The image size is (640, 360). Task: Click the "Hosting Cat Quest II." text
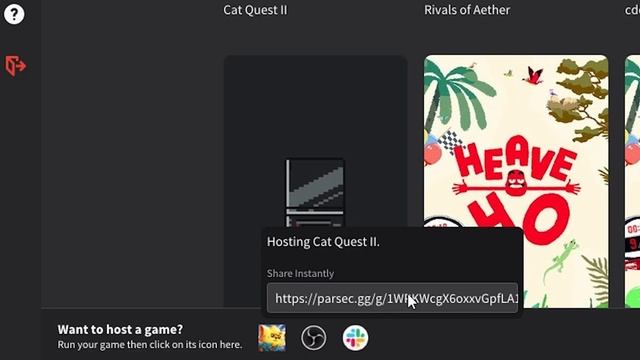pos(323,242)
